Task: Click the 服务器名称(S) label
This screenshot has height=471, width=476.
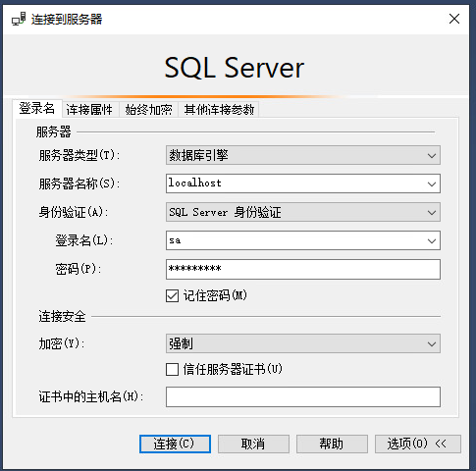Action: 79,183
